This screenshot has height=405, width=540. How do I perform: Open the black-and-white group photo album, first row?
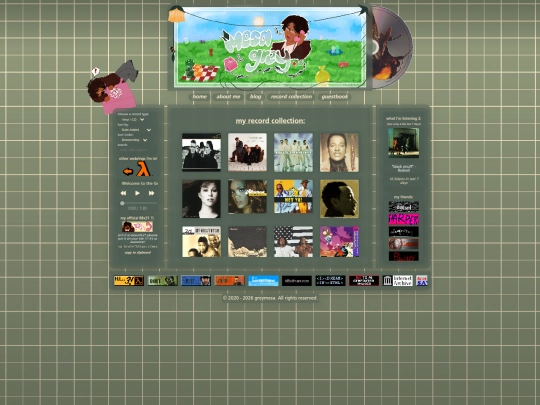(201, 152)
